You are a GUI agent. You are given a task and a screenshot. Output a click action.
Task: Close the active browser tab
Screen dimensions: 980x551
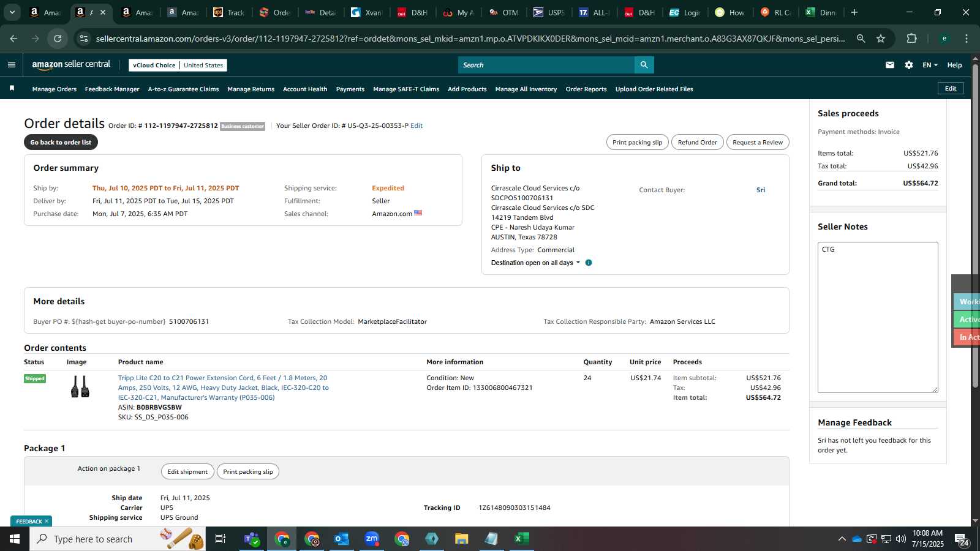point(103,12)
